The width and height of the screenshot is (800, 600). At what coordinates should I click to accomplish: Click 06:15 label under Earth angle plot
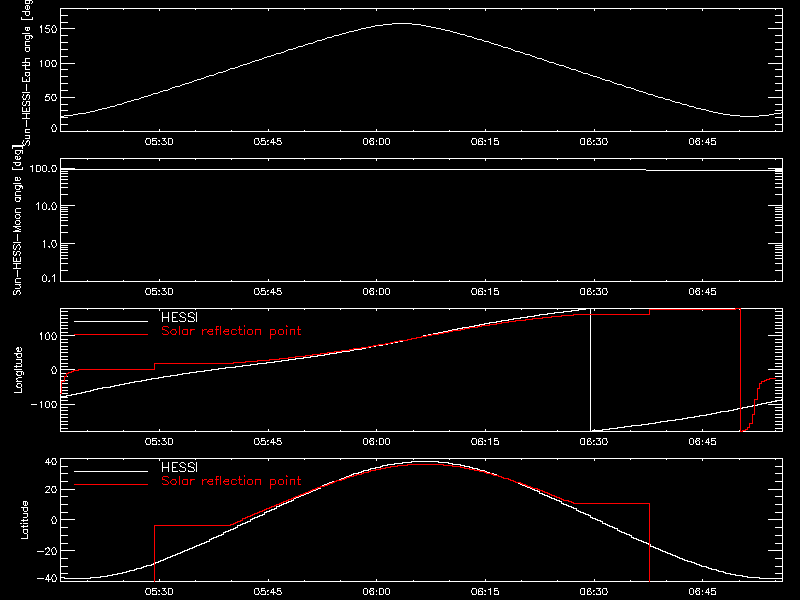point(485,141)
